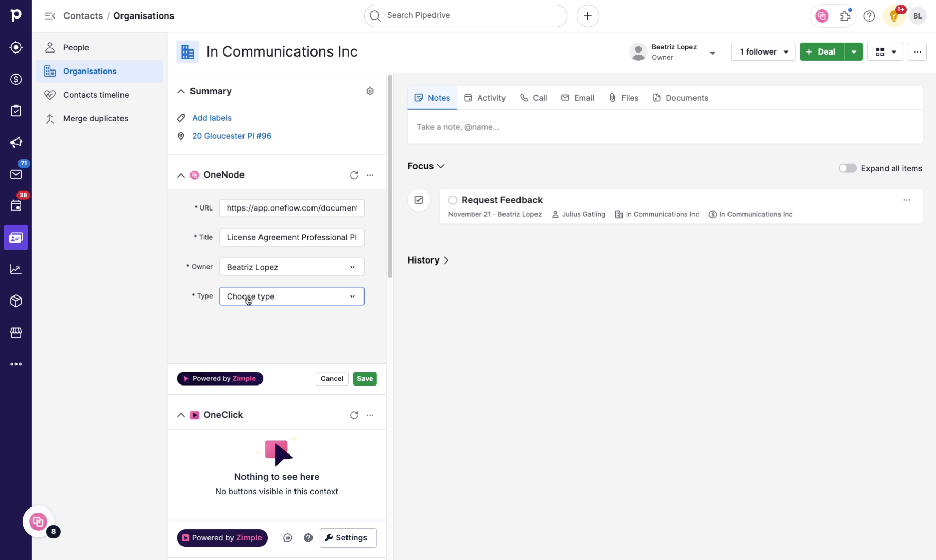936x560 pixels.
Task: Open the Request Feedback item's three-dot options
Action: click(906, 200)
